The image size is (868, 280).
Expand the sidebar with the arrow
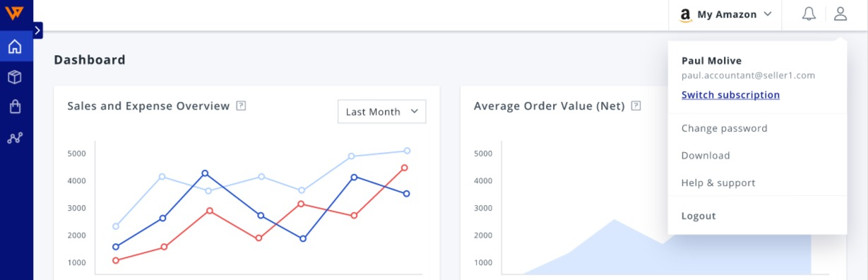(37, 30)
